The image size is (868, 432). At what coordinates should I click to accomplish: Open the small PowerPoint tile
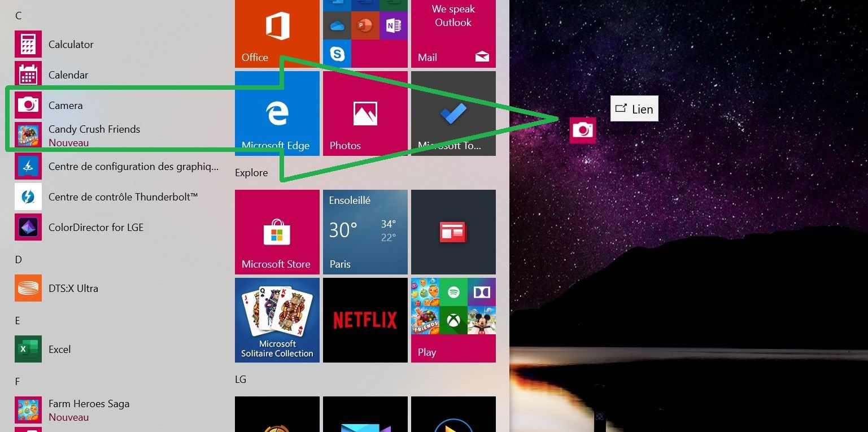365,25
